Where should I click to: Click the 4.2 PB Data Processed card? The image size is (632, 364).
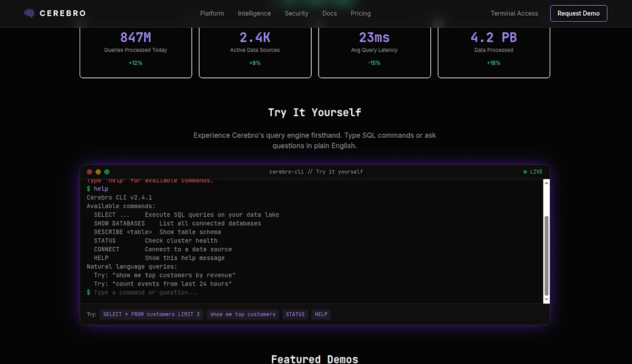[x=494, y=52]
